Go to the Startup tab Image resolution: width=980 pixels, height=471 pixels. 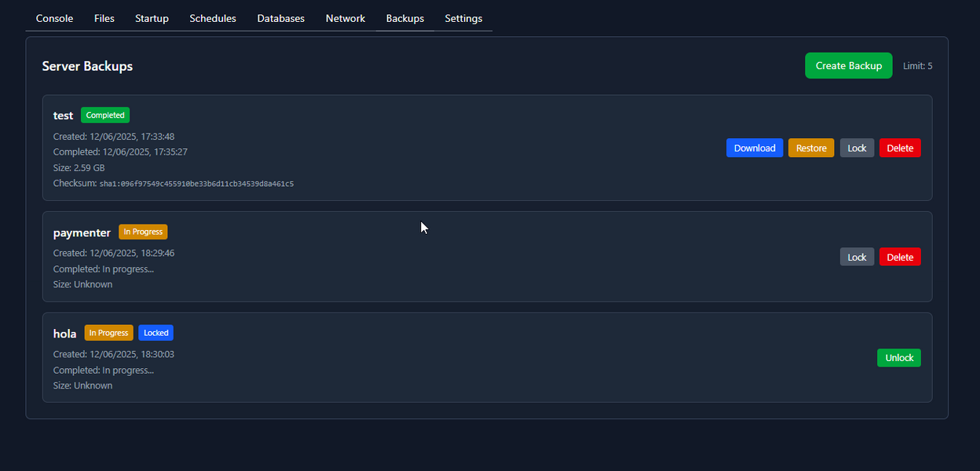tap(152, 18)
